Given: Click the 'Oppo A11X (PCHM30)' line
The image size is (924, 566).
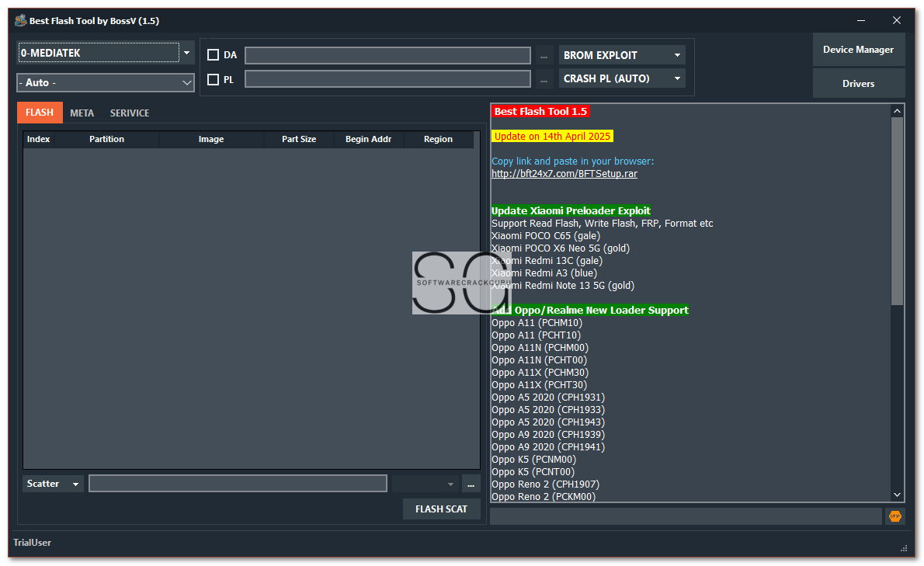Looking at the screenshot, I should tap(540, 372).
